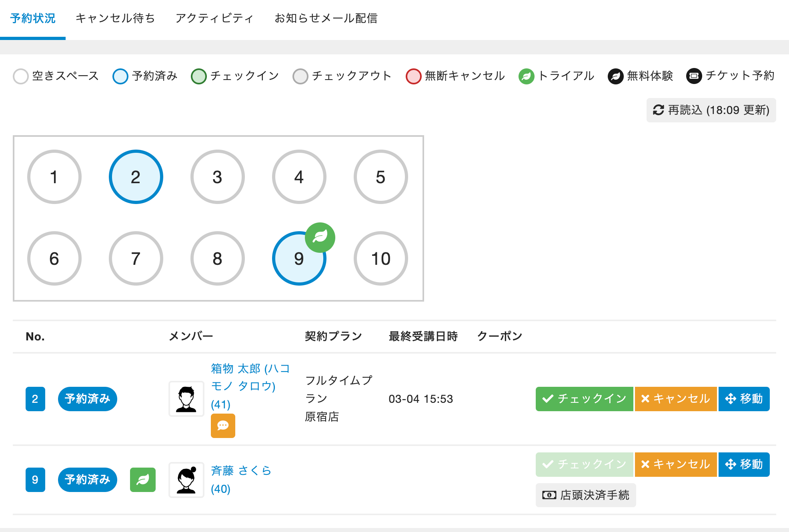Move reservation for space 2
Screen dimensions: 789x532
click(744, 399)
